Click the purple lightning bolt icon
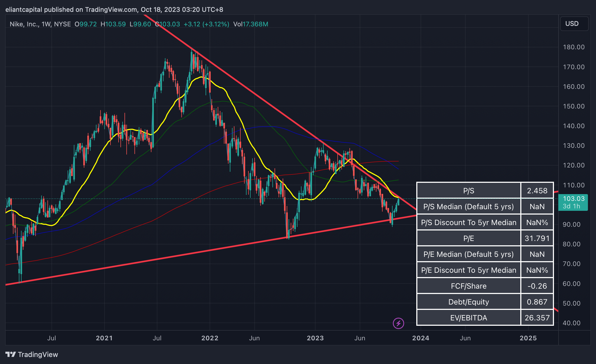The width and height of the screenshot is (596, 364). (x=398, y=323)
